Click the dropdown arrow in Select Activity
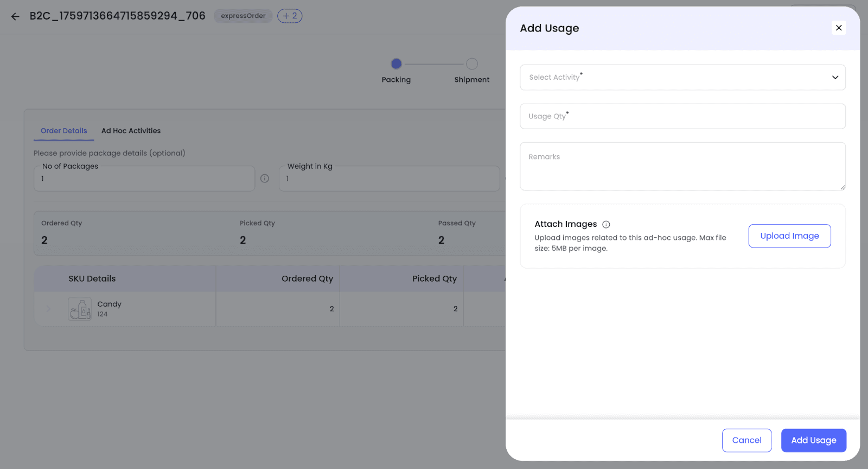This screenshot has width=868, height=469. point(835,78)
